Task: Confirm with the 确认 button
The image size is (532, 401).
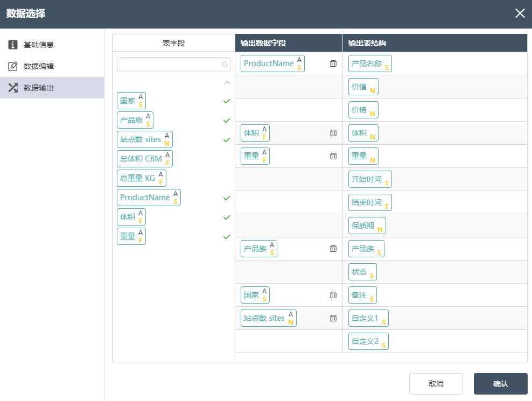Action: (x=500, y=384)
